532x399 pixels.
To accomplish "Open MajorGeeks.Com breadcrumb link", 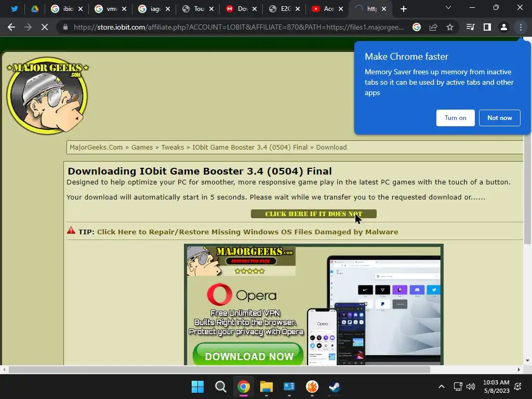I will 96,147.
